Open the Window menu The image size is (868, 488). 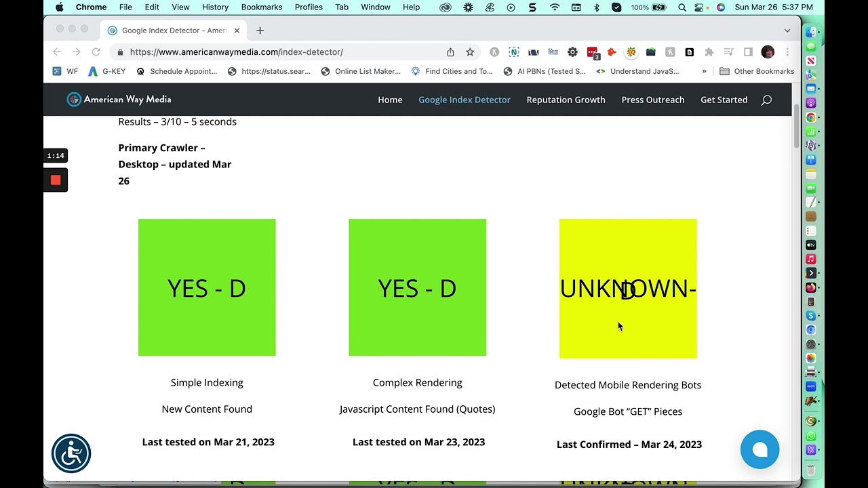375,7
